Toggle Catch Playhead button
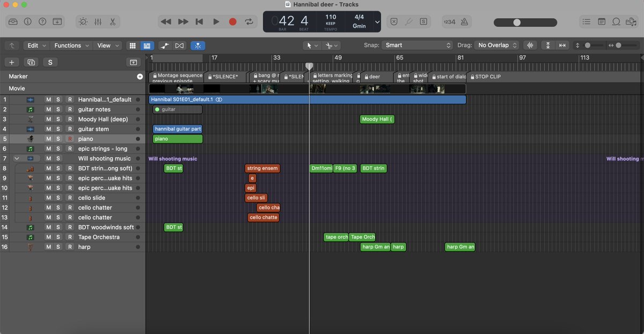This screenshot has width=644, height=334. click(x=197, y=46)
